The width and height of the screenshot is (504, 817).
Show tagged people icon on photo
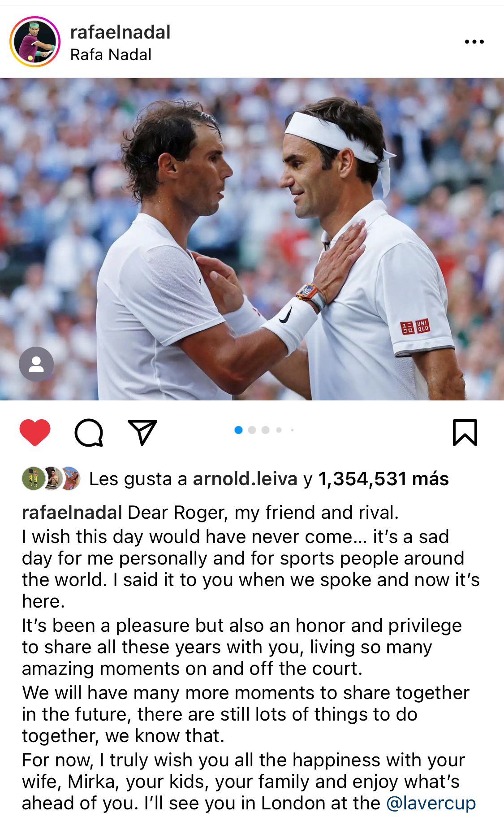pyautogui.click(x=36, y=364)
